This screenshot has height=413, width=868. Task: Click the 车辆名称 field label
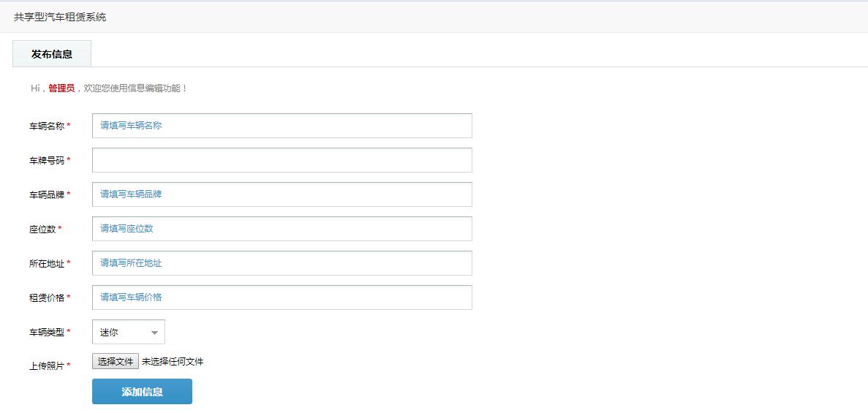47,126
